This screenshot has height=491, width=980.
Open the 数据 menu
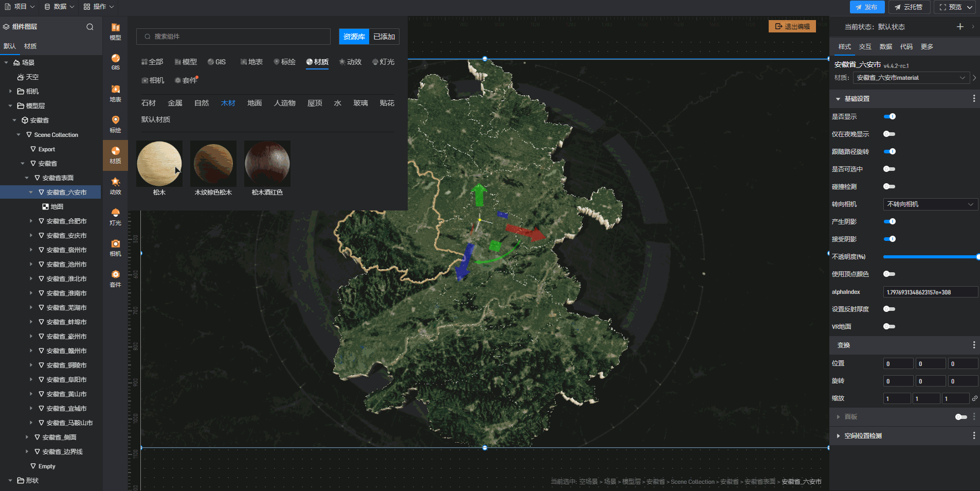(x=59, y=7)
